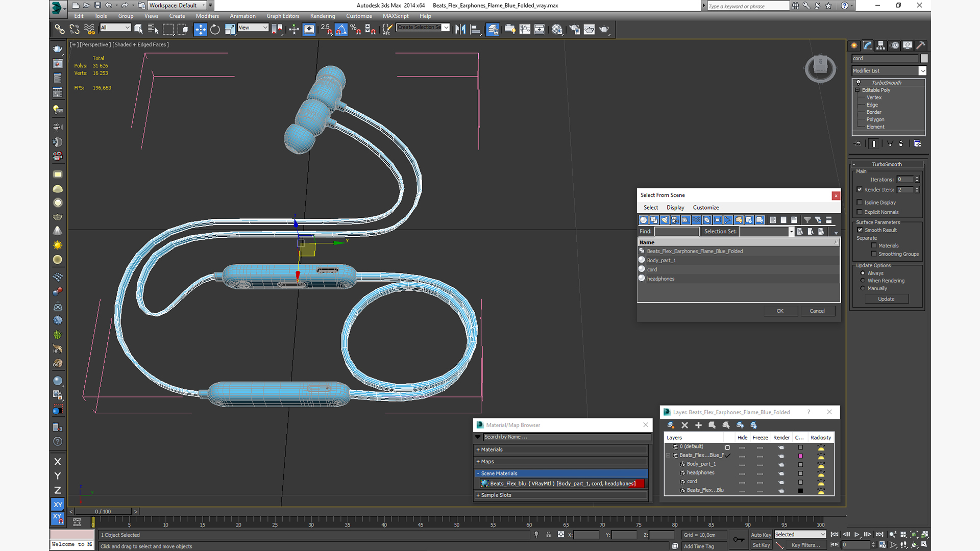Click Create New Layer icon in Layer dialog
Viewport: 980px width, 551px height.
click(x=671, y=425)
